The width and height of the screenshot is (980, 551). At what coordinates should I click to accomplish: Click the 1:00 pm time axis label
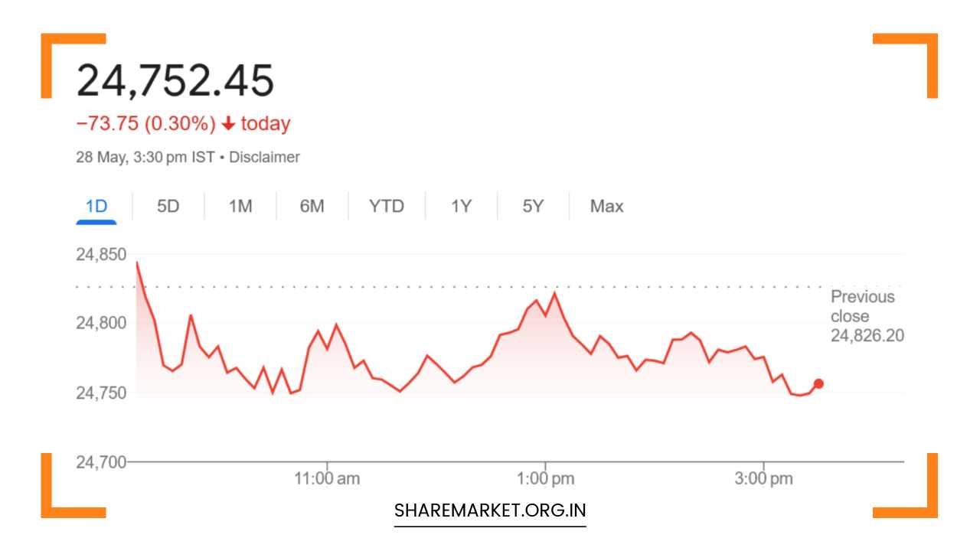point(545,477)
